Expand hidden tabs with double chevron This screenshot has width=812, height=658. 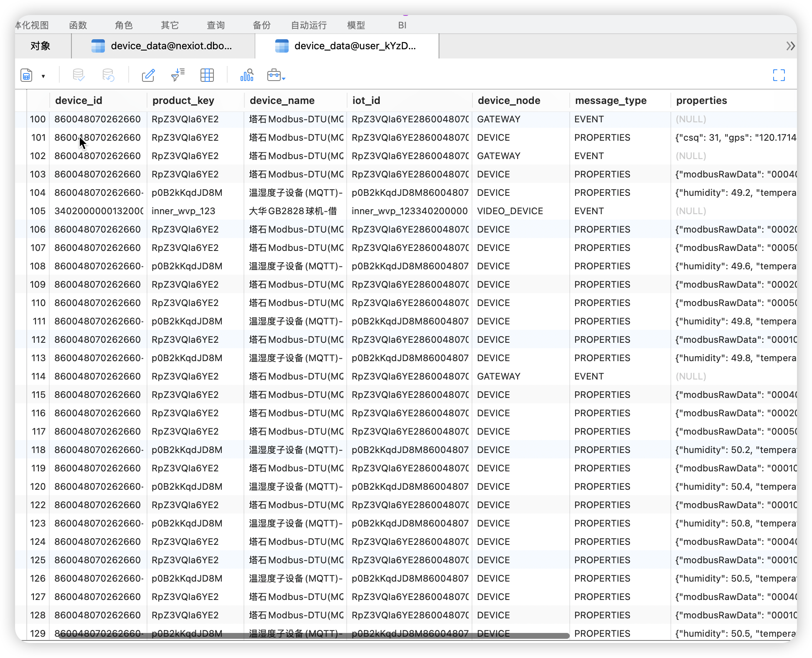pyautogui.click(x=790, y=46)
